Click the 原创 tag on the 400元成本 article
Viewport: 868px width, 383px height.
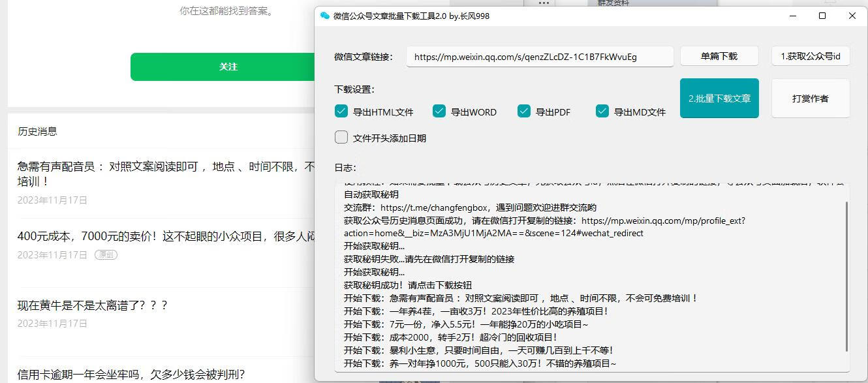(105, 255)
